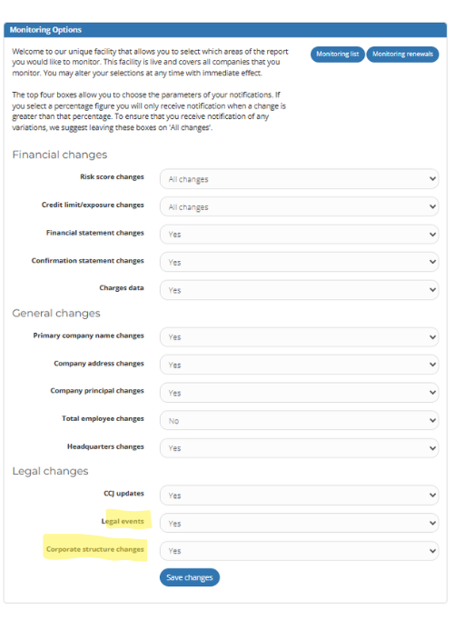Expand the Legal events dropdown

[x=299, y=523]
